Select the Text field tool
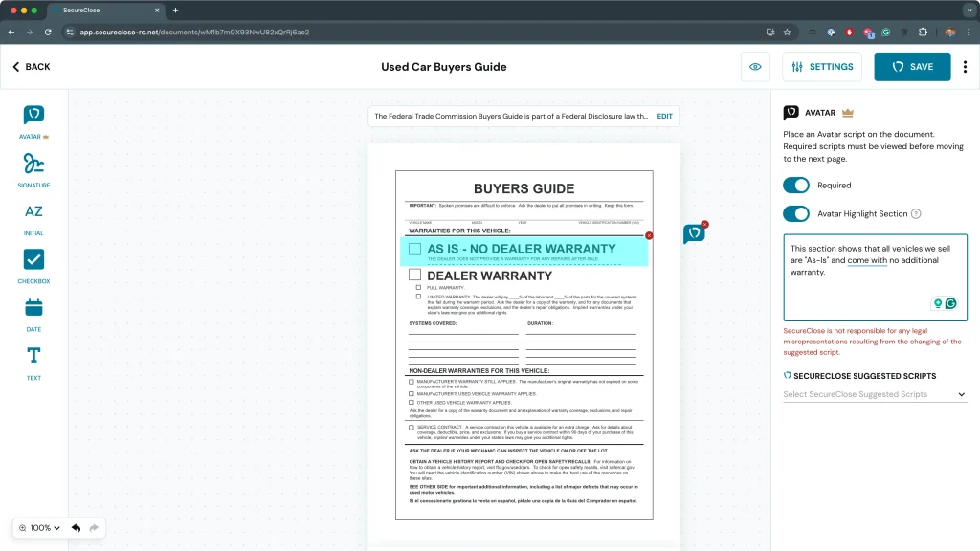This screenshot has height=551, width=980. pyautogui.click(x=33, y=356)
